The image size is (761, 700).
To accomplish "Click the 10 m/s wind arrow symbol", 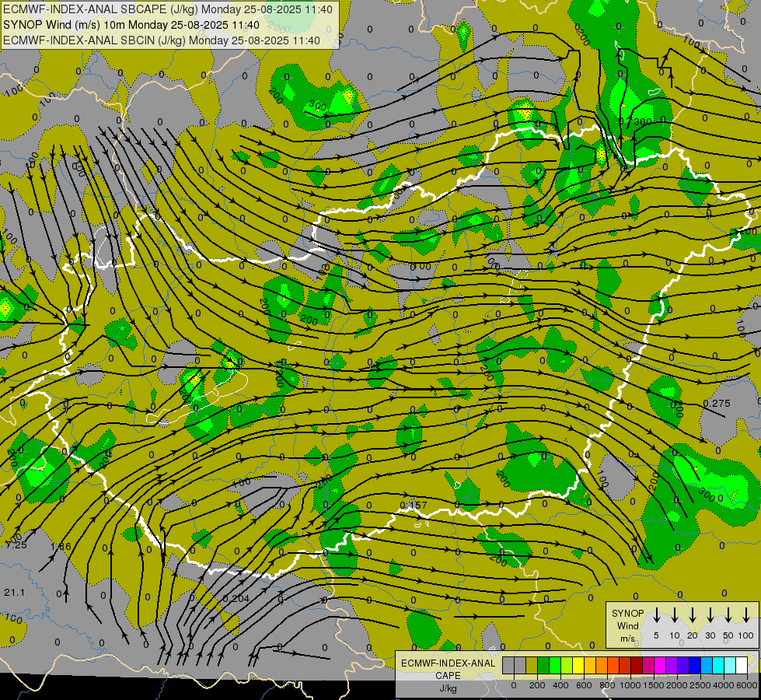I will tap(674, 615).
